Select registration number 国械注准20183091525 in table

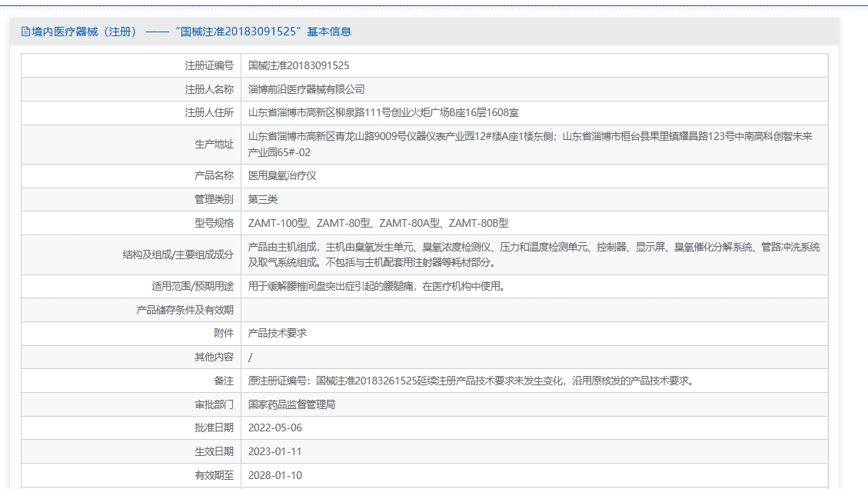[298, 65]
